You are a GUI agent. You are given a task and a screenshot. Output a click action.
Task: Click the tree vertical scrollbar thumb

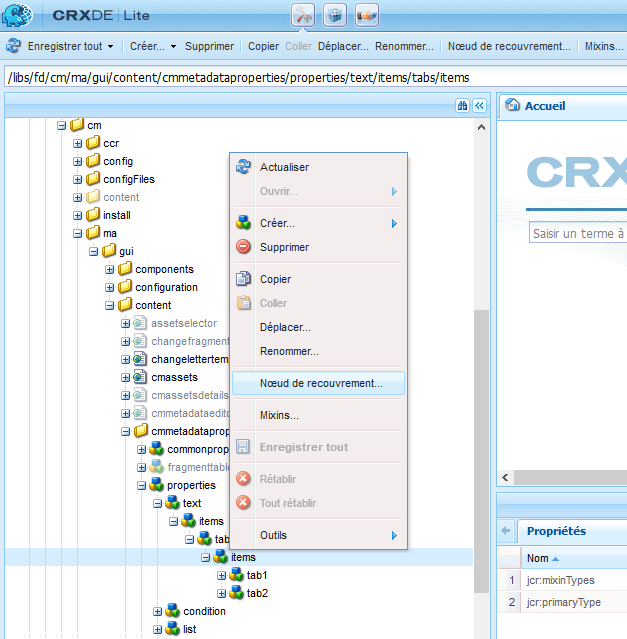[481, 451]
